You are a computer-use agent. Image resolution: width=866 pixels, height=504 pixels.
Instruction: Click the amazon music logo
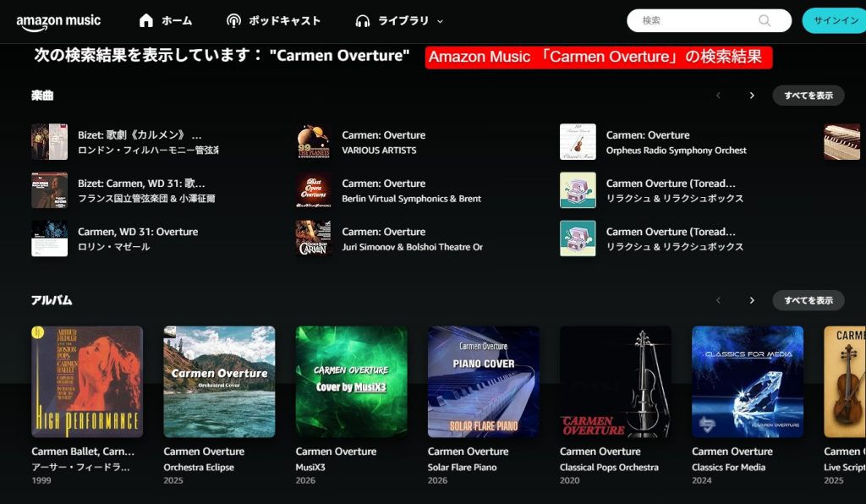coord(58,20)
